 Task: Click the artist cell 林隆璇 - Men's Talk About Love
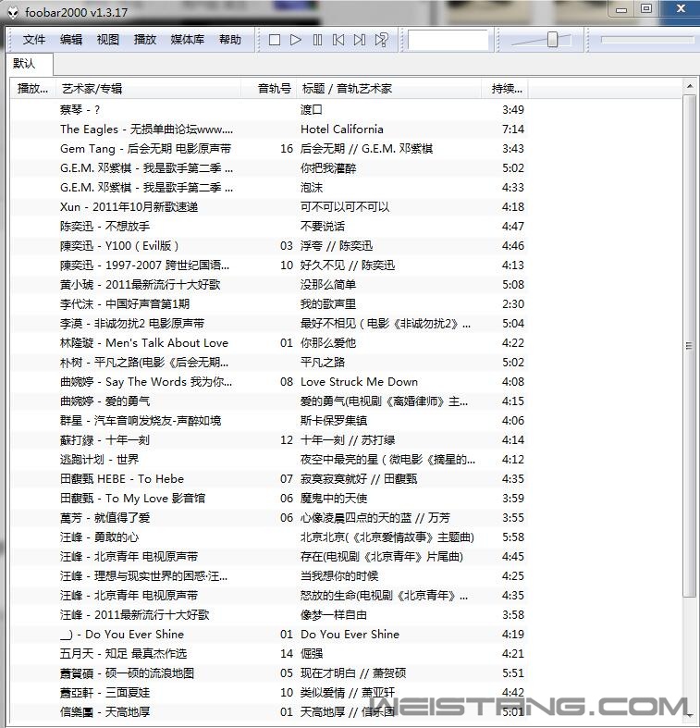coord(144,343)
